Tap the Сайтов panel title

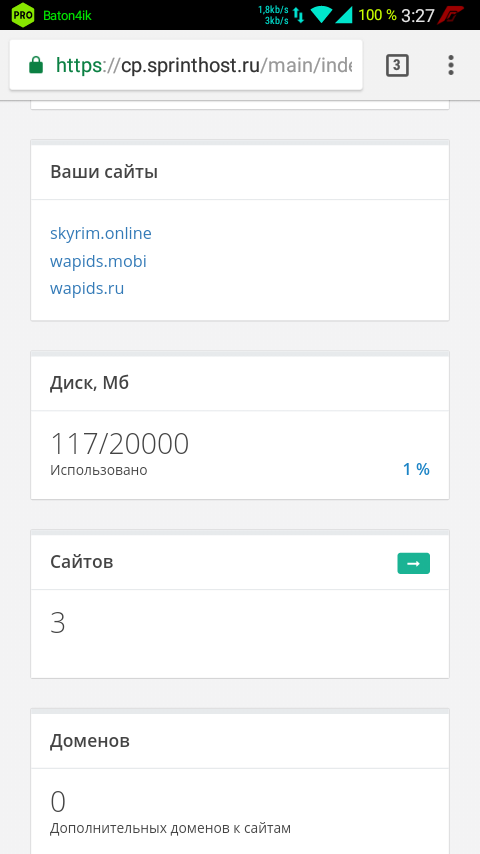pos(82,562)
